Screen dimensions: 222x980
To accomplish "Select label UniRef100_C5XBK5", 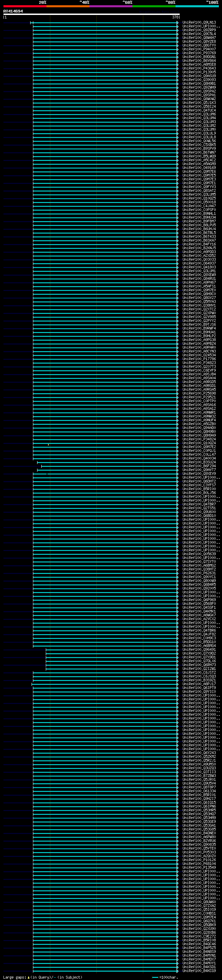I will coord(199,145).
